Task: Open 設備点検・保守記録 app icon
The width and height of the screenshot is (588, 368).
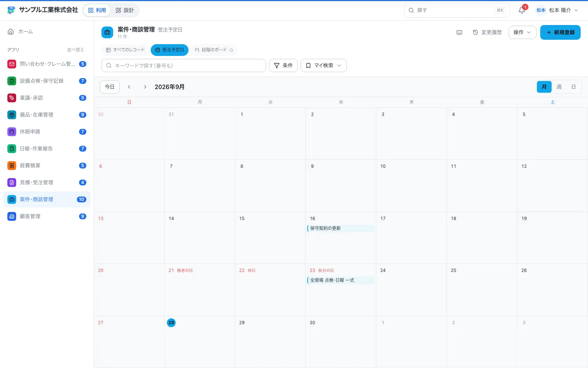Action: coord(12,81)
